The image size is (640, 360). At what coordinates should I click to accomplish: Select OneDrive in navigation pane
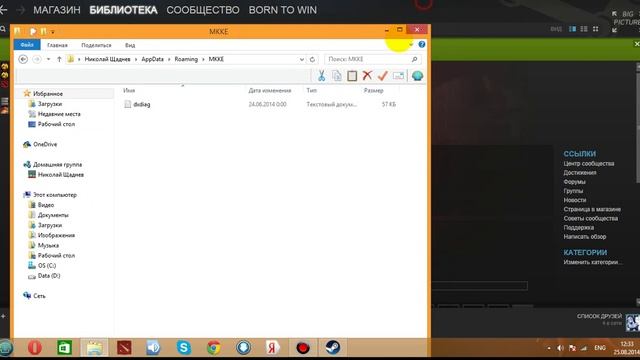[x=45, y=144]
